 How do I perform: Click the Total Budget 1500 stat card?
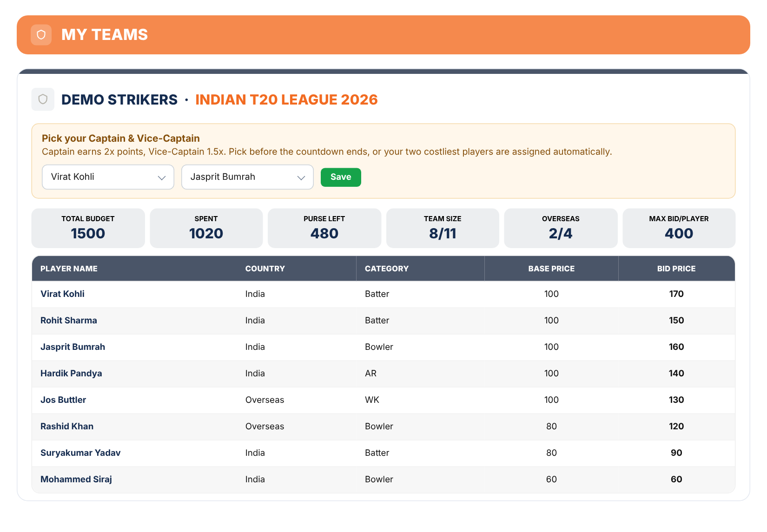[x=88, y=228]
